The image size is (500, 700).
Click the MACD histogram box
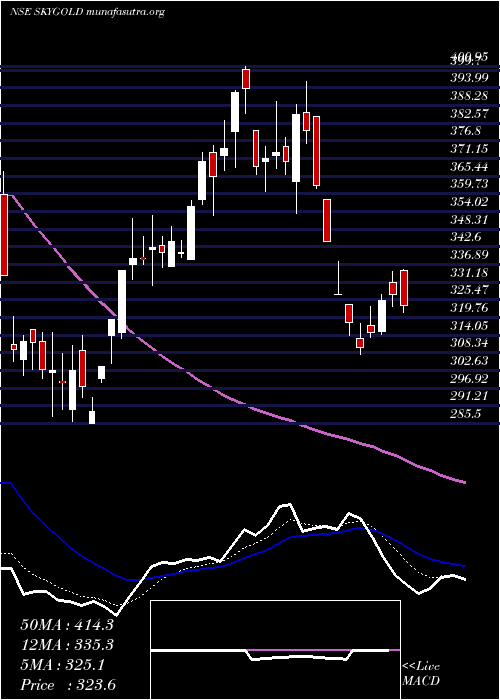click(x=275, y=650)
